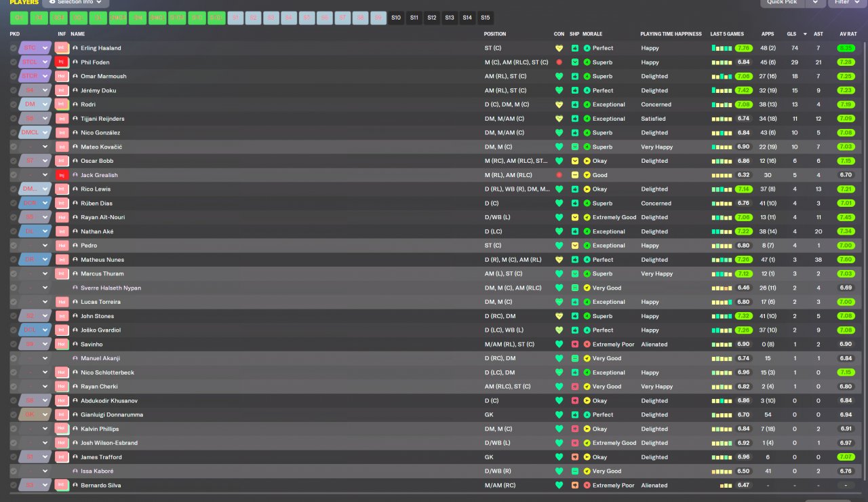868x502 pixels.
Task: Sort by the GLS column header
Action: pos(792,34)
